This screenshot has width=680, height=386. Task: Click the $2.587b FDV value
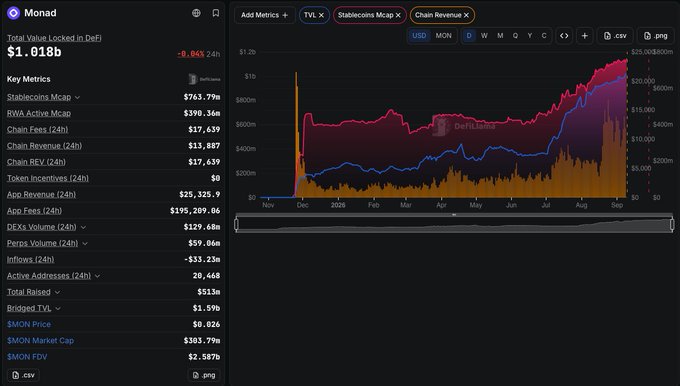tap(204, 357)
